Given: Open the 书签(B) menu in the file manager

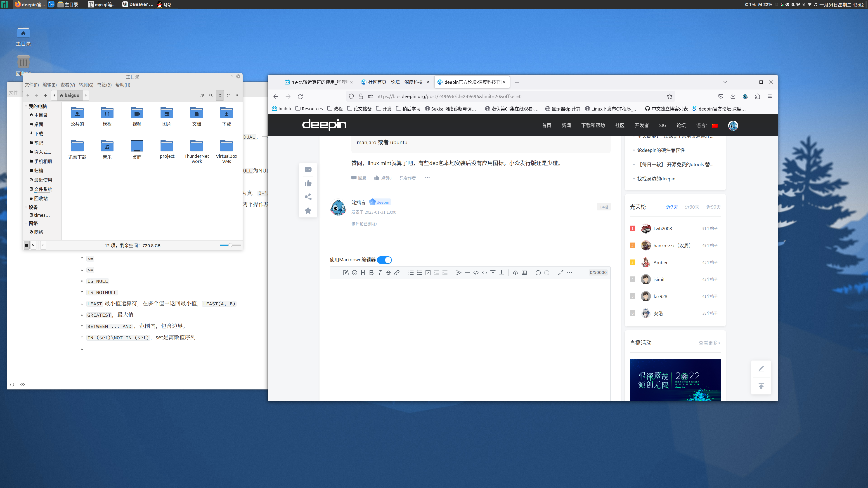Looking at the screenshot, I should pyautogui.click(x=104, y=85).
